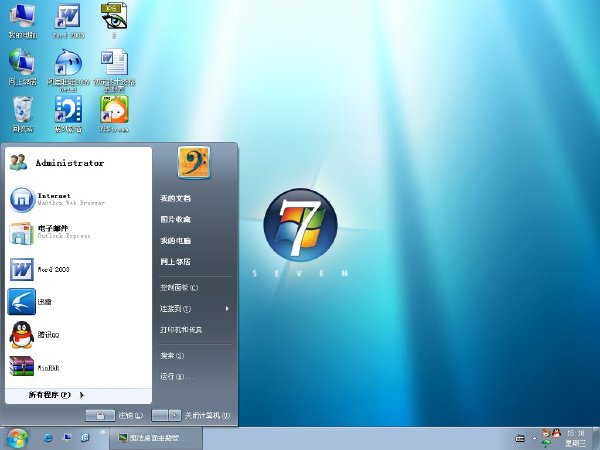The image size is (600, 450).
Task: Open the 网上邻居 Network Neighborhood desktop icon
Action: [x=23, y=67]
